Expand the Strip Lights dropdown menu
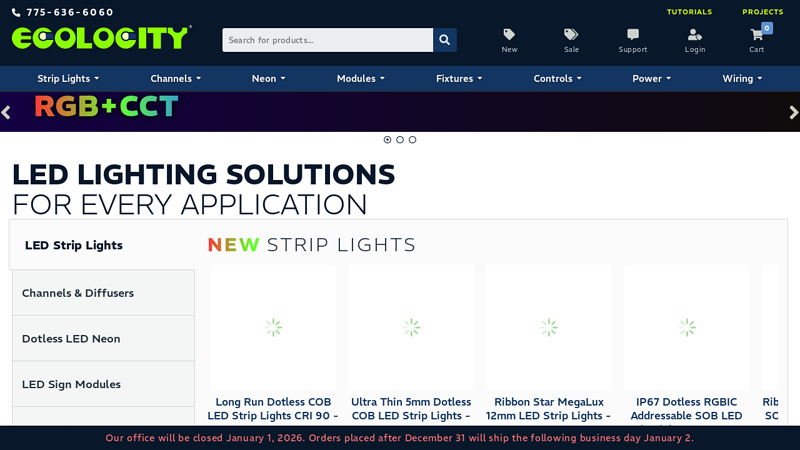 tap(69, 78)
